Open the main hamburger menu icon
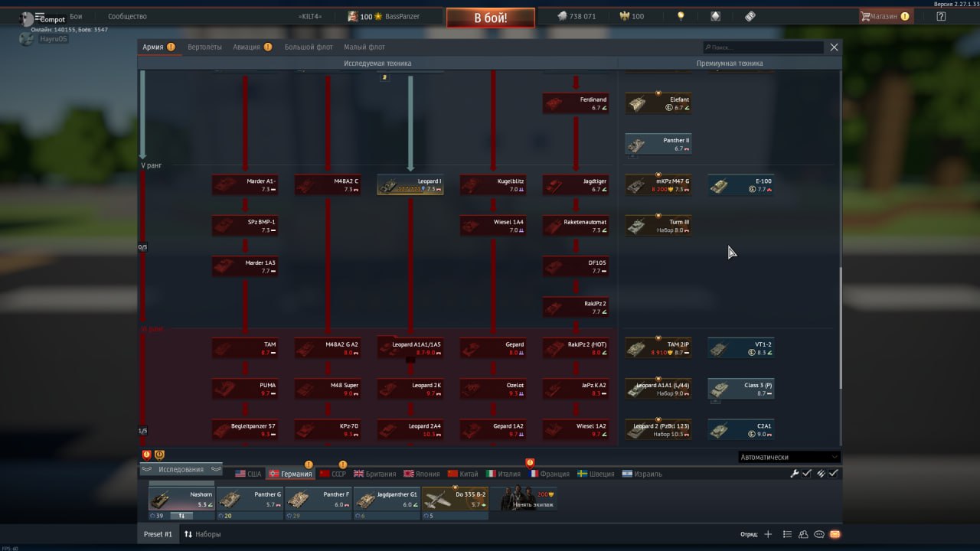The image size is (980, 551). coord(40,16)
